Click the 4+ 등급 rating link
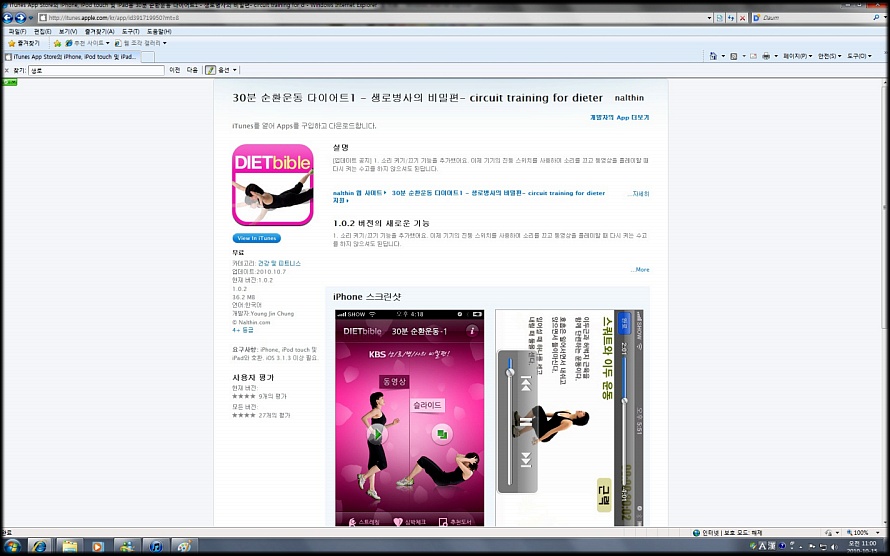This screenshot has height=556, width=890. pyautogui.click(x=243, y=330)
